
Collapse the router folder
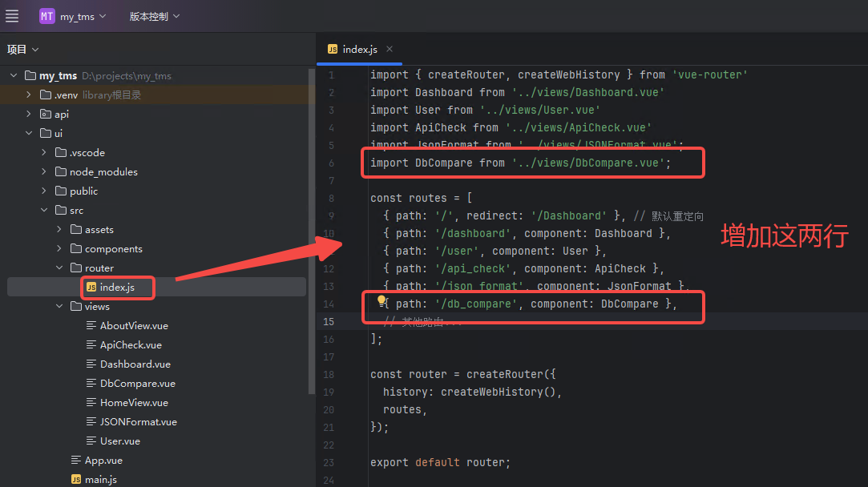[59, 268]
